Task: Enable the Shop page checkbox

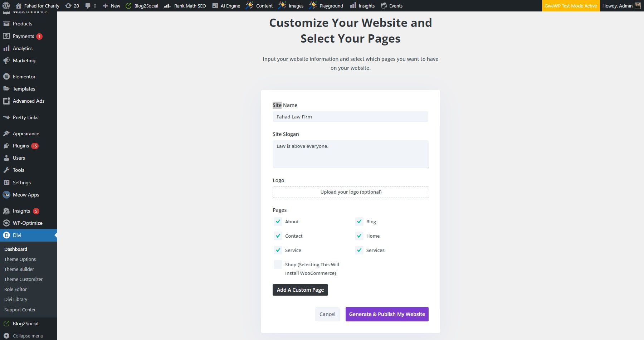Action: 278,264
